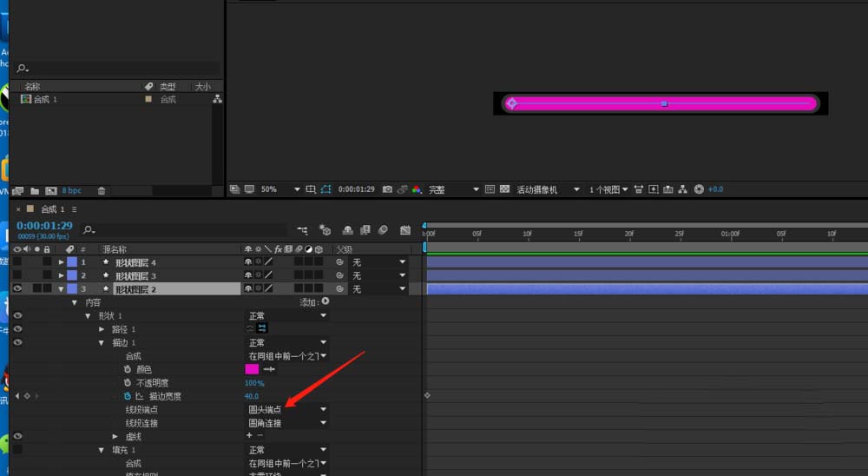Click the trash icon in project panel
The image size is (868, 476).
click(x=102, y=190)
